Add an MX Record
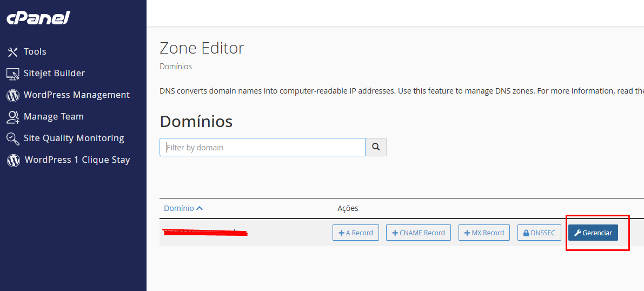Viewport: 644px width, 291px height. (484, 233)
